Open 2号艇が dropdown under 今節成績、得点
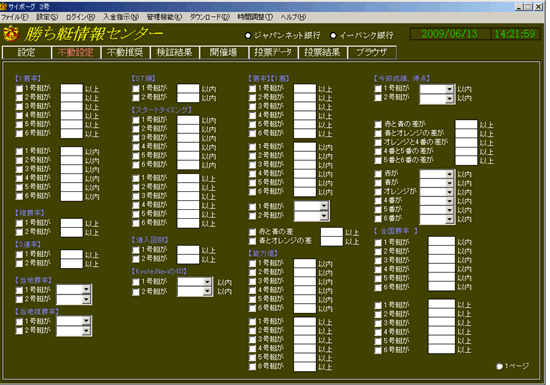This screenshot has height=385, width=550. click(x=449, y=99)
